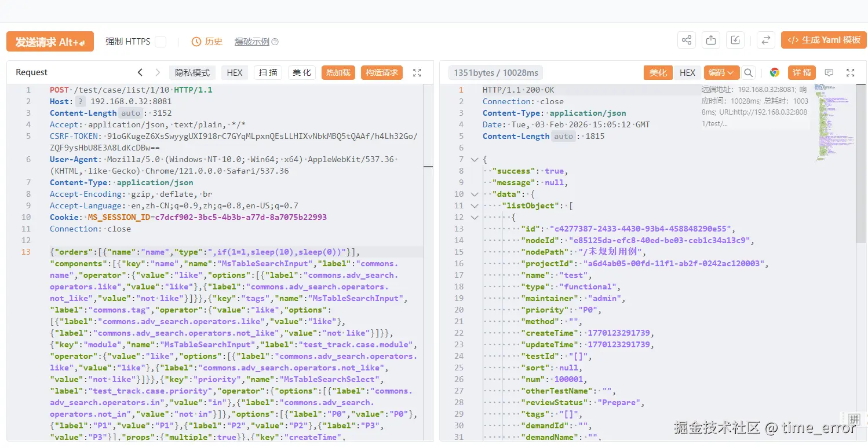Click the Host question mark badge
The width and height of the screenshot is (868, 448).
pyautogui.click(x=81, y=101)
